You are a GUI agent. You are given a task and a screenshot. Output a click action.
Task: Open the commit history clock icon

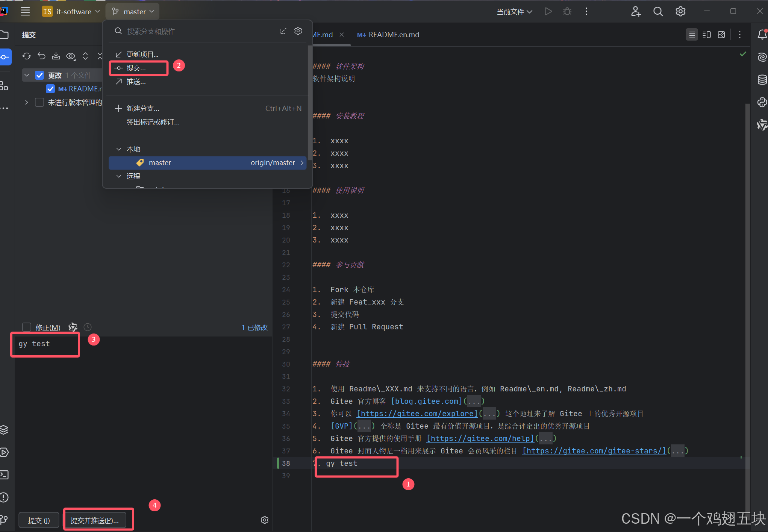pyautogui.click(x=88, y=327)
